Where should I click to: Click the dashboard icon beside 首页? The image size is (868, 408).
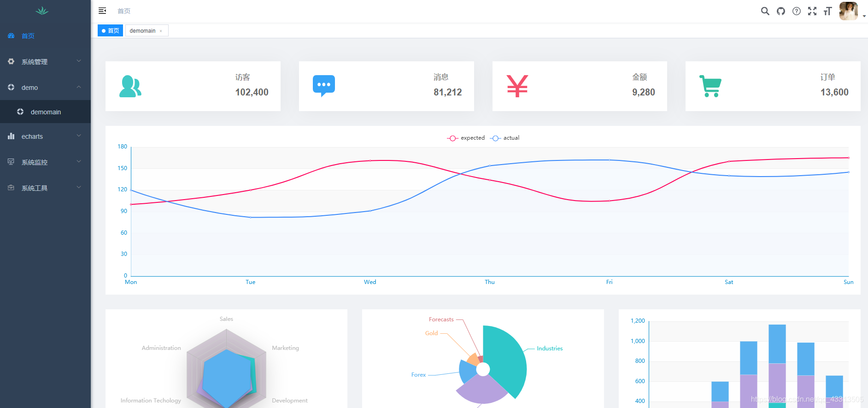(11, 35)
